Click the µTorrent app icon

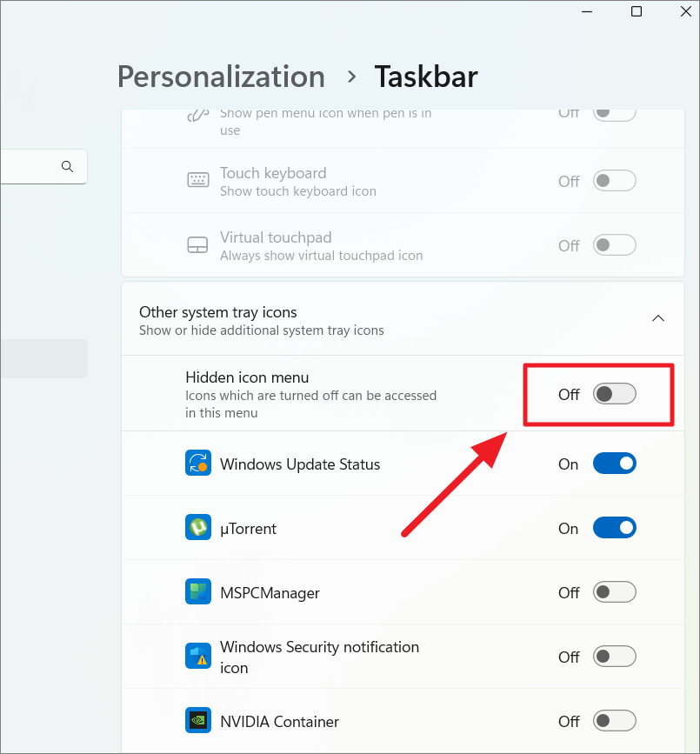tap(197, 527)
